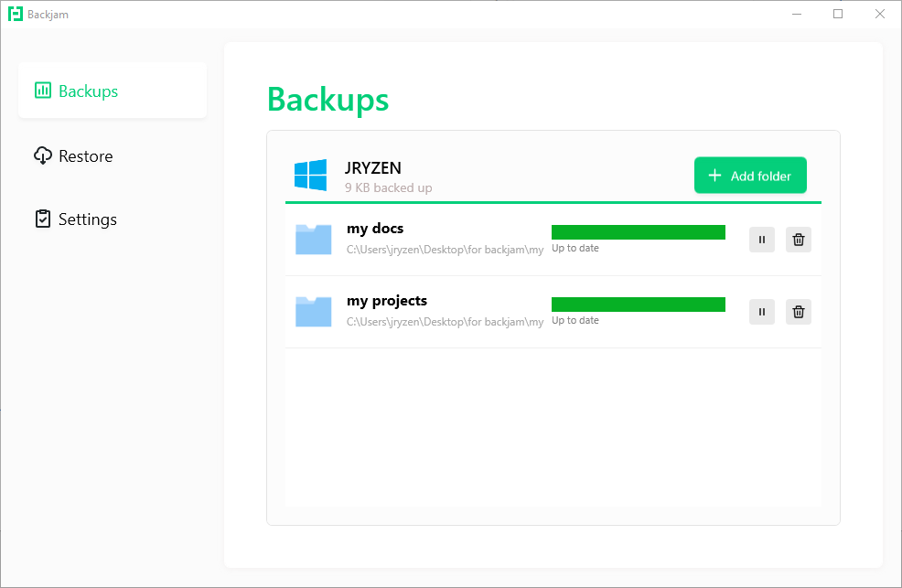Screen dimensions: 902x588
Task: Go to the Settings page
Action: (x=87, y=219)
